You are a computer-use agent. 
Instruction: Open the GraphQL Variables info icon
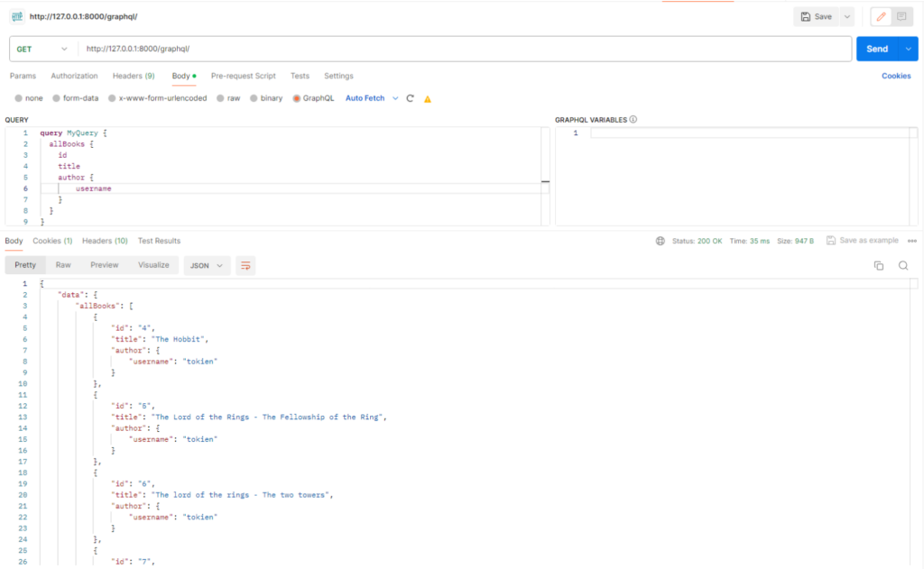point(633,120)
